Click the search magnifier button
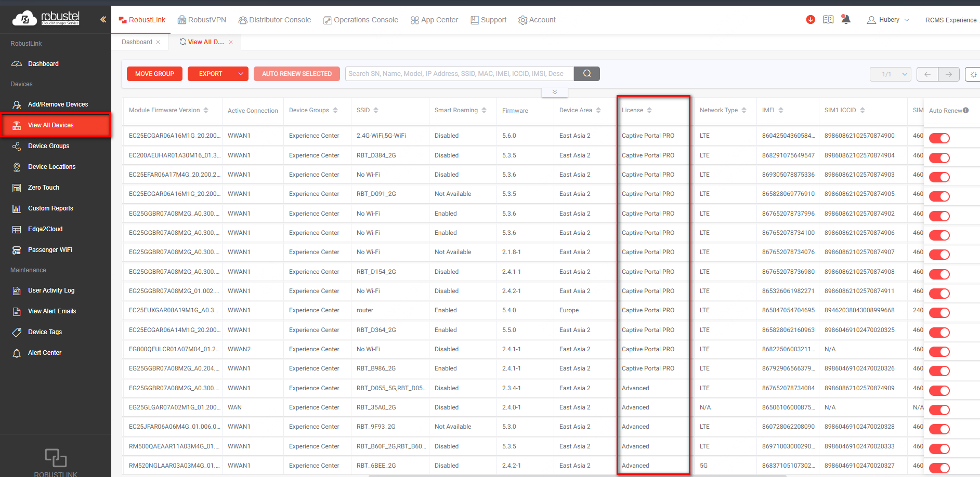Screen dimensions: 980x477 (586, 74)
